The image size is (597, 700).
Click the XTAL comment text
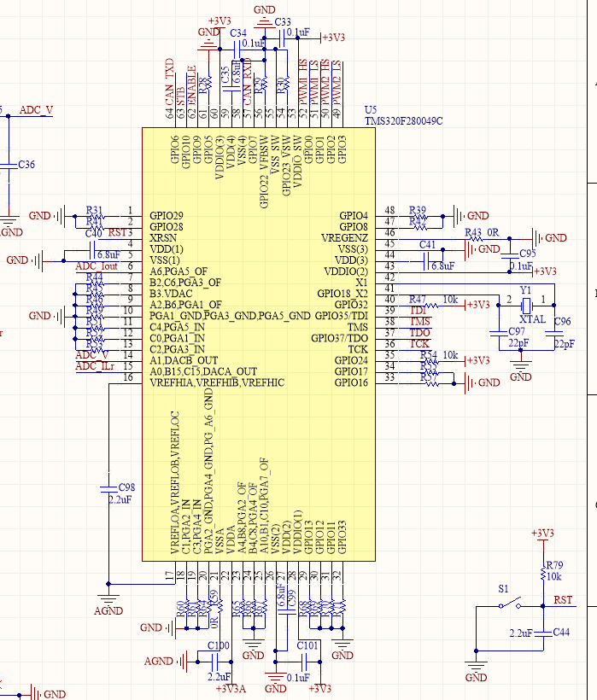click(532, 319)
